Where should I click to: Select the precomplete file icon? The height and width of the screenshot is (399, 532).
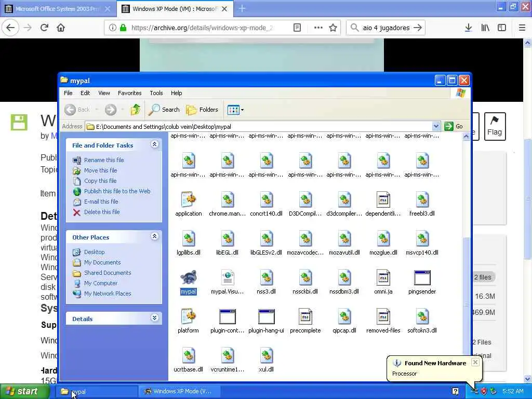[305, 317]
